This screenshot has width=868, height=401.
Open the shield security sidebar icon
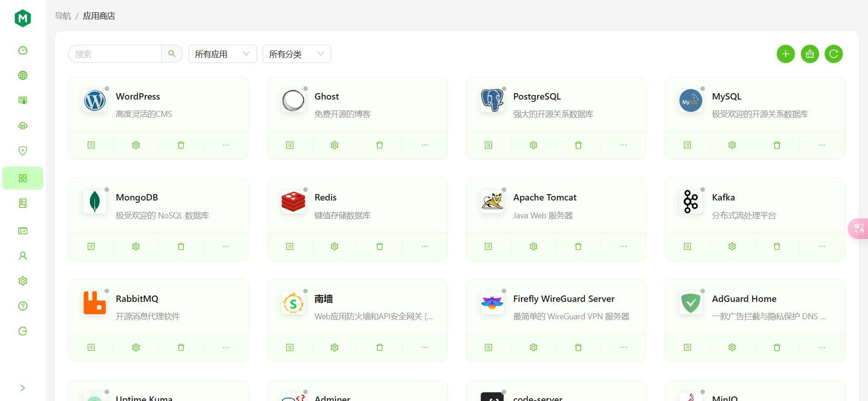[x=23, y=151]
